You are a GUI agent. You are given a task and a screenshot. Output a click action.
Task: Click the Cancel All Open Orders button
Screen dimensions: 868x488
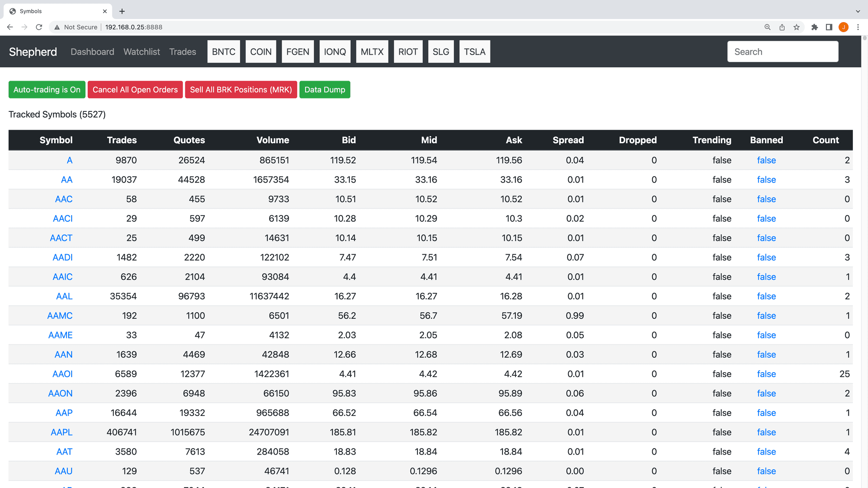[x=135, y=89]
